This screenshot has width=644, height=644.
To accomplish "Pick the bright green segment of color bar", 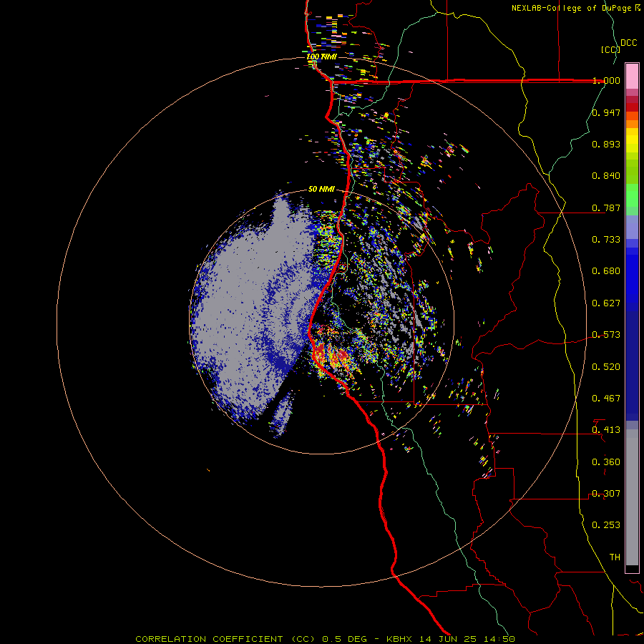I will (632, 195).
